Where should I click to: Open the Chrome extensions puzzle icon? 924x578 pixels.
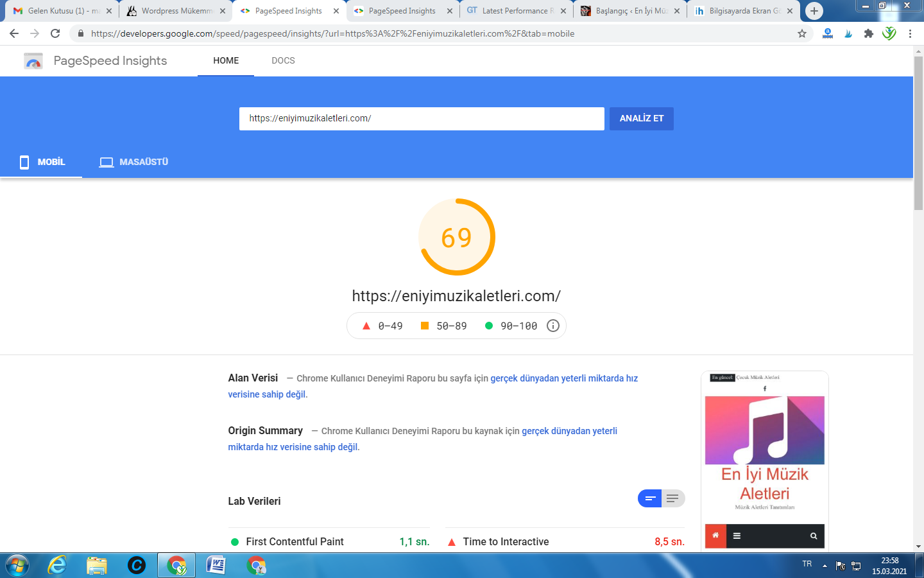point(869,33)
